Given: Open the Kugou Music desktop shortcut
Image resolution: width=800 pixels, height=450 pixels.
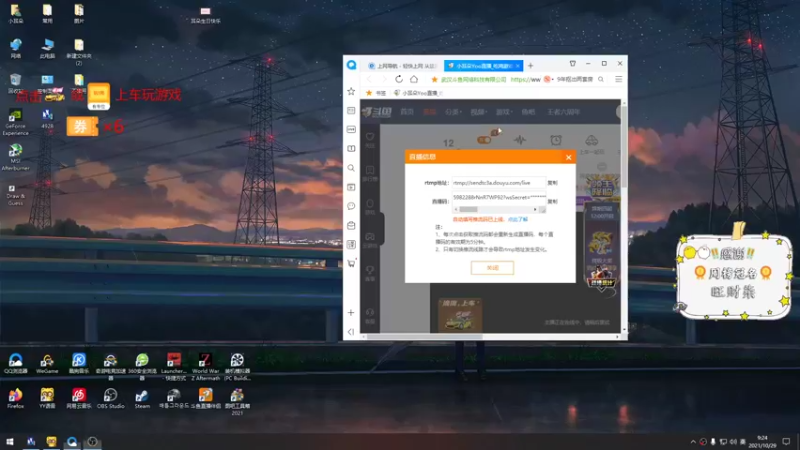Looking at the screenshot, I should [x=79, y=364].
